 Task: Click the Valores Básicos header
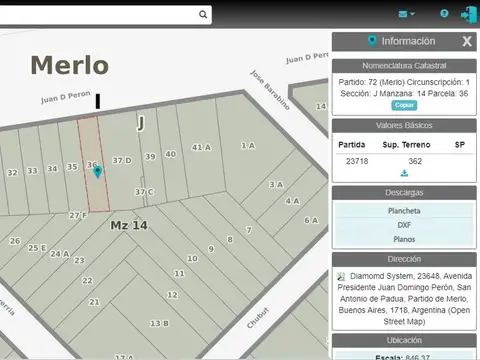(404, 125)
